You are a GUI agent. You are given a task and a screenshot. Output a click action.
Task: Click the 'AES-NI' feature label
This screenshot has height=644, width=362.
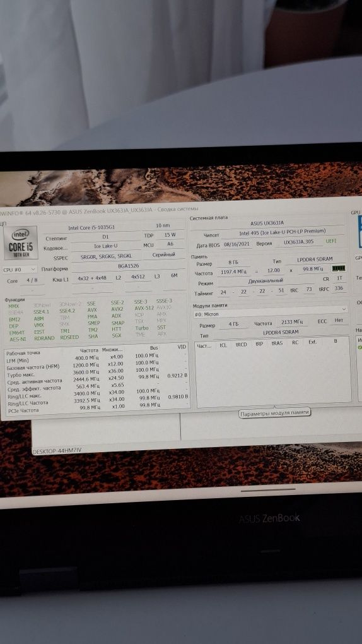click(18, 339)
